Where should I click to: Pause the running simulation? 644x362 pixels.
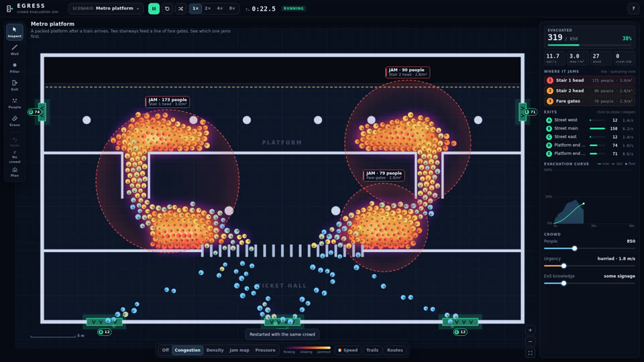[154, 9]
